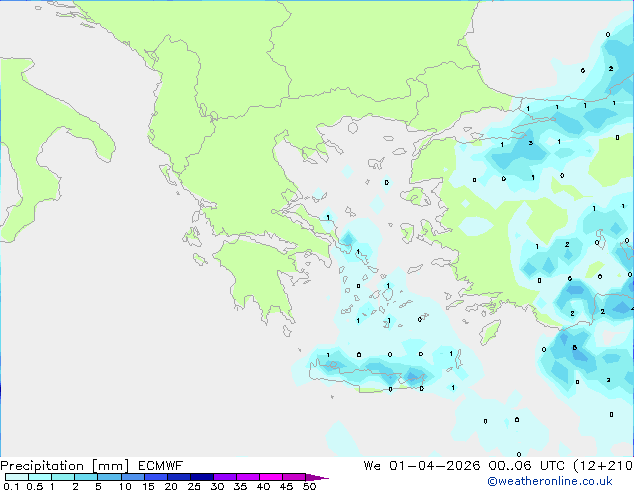Click the 2–5 mm legend swatch

(x=86, y=477)
